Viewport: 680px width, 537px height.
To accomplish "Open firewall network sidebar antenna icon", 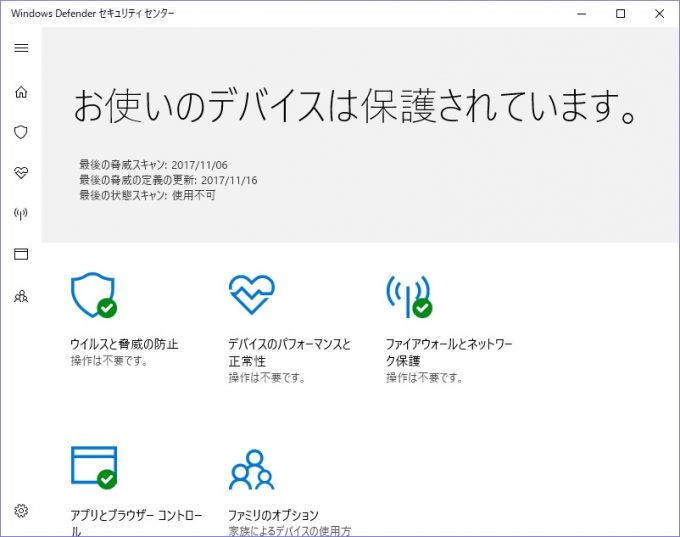I will pyautogui.click(x=21, y=213).
